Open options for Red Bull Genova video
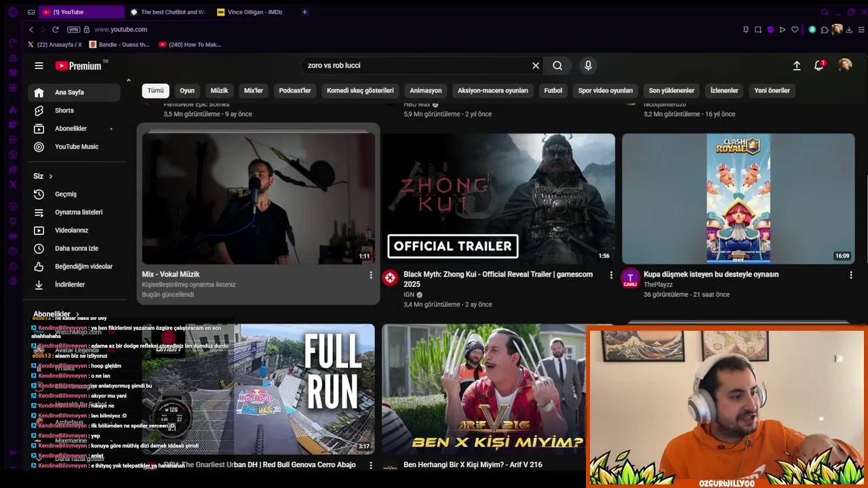 pyautogui.click(x=370, y=466)
